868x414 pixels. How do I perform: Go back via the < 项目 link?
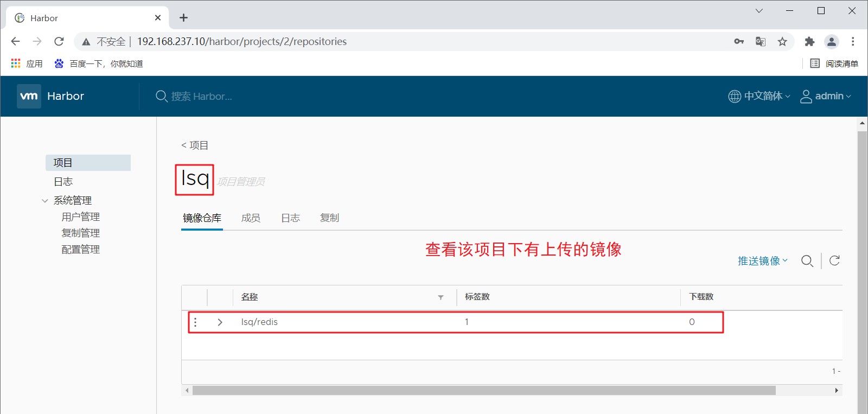(x=195, y=145)
